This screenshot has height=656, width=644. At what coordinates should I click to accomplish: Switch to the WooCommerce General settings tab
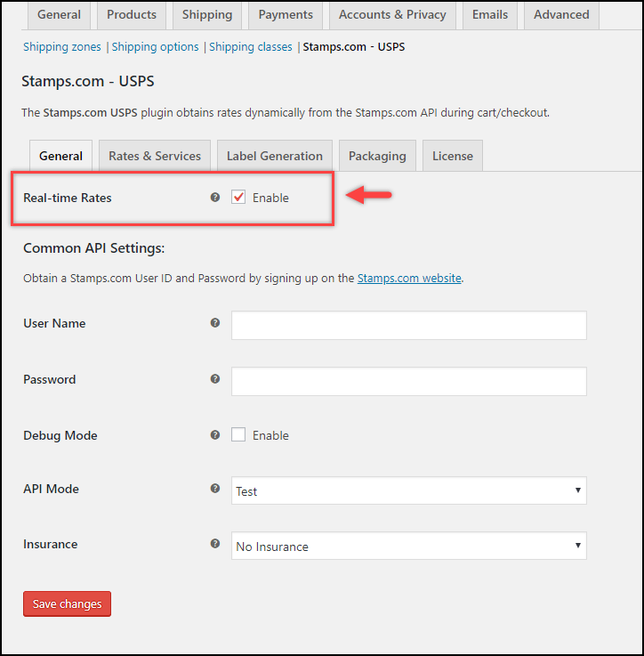click(59, 15)
